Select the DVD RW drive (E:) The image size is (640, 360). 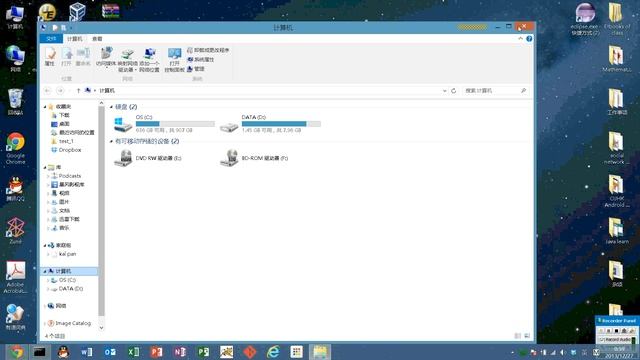(x=148, y=158)
